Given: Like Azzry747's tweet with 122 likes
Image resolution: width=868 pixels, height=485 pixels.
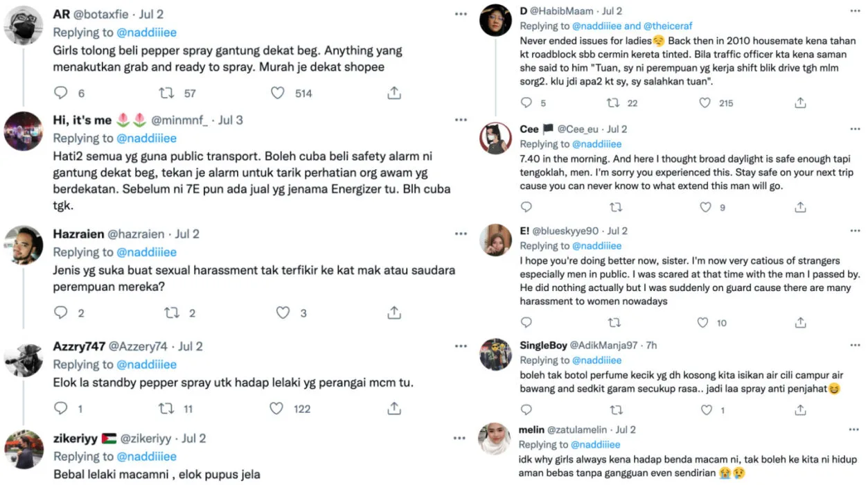Looking at the screenshot, I should (277, 409).
